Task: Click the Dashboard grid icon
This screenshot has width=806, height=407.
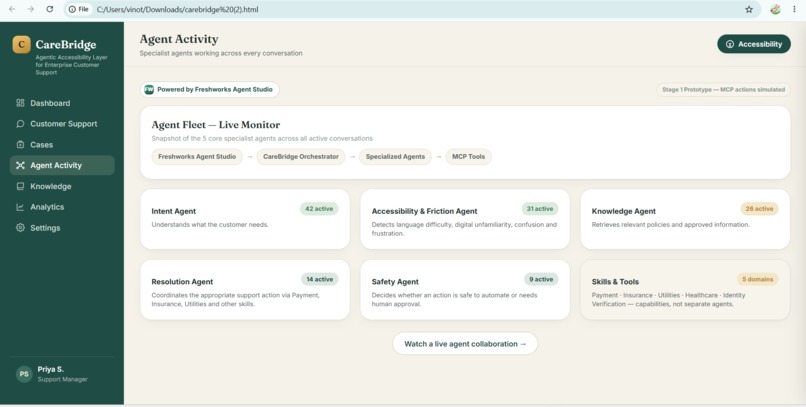Action: tap(20, 103)
